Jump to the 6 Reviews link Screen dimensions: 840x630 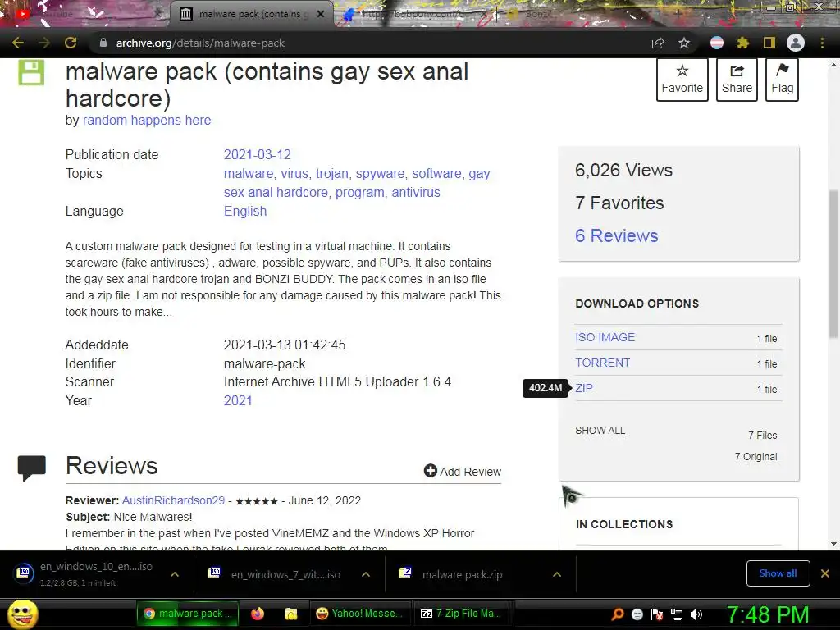[617, 235]
